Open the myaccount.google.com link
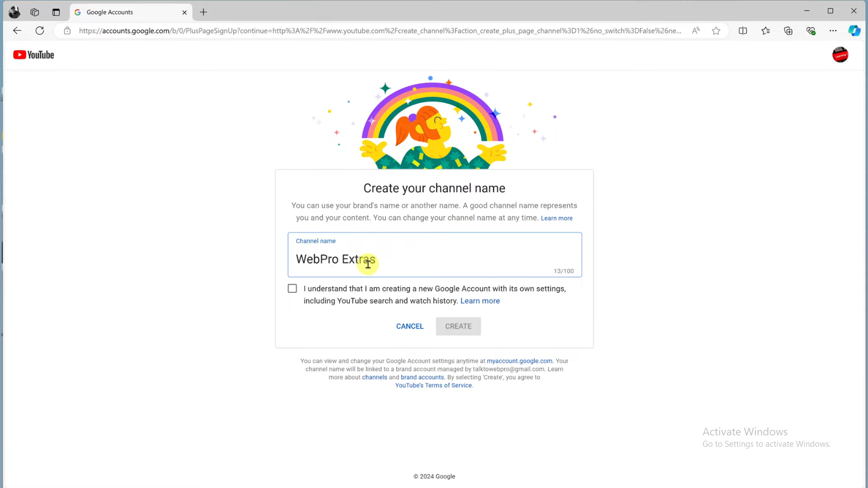Image resolution: width=868 pixels, height=488 pixels. pos(519,361)
